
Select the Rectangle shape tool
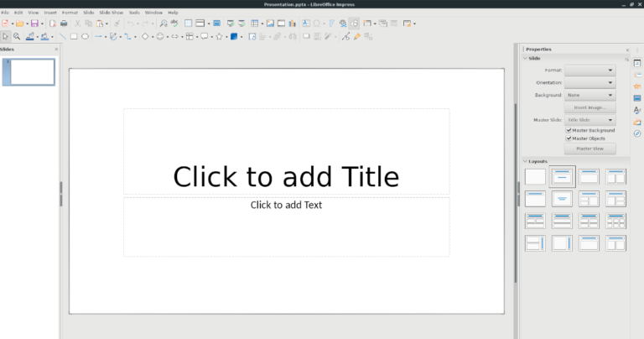(x=74, y=37)
